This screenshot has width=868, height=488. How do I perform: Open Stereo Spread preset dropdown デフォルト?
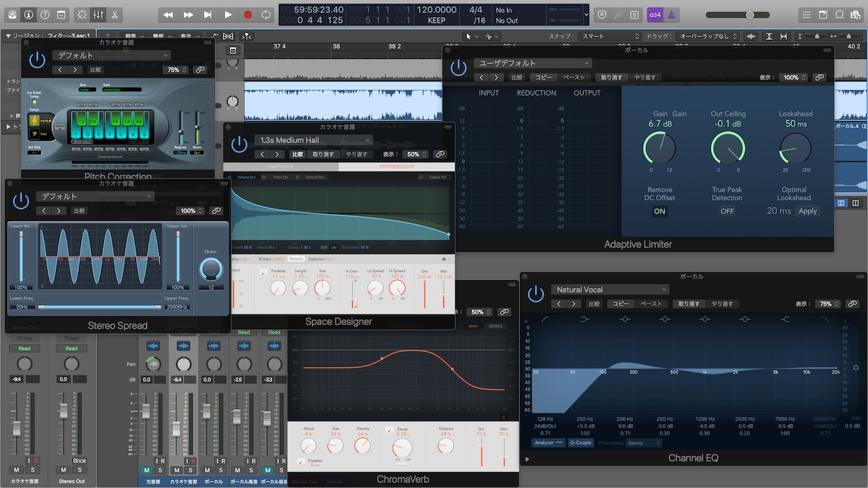pos(95,196)
